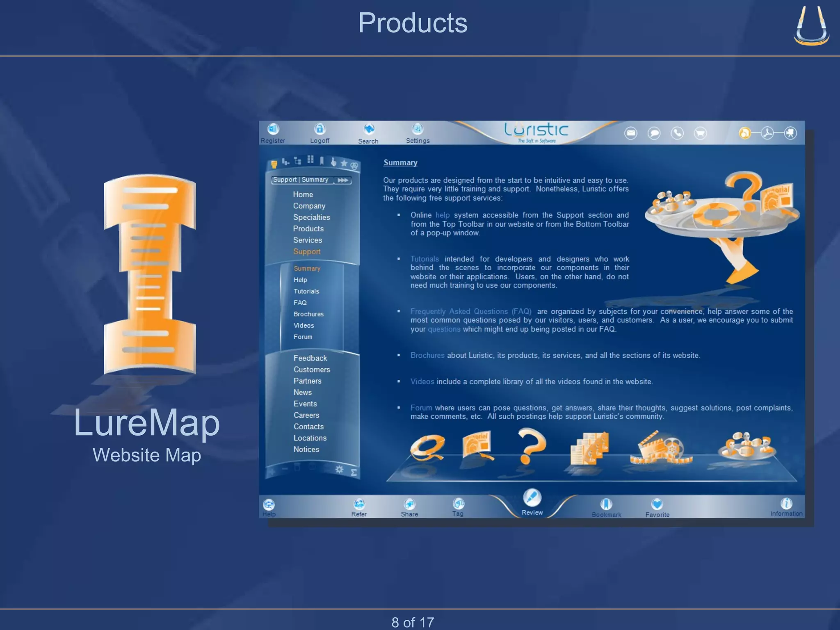Click the email envelope icon
Screen dimensions: 840x630
pos(631,133)
